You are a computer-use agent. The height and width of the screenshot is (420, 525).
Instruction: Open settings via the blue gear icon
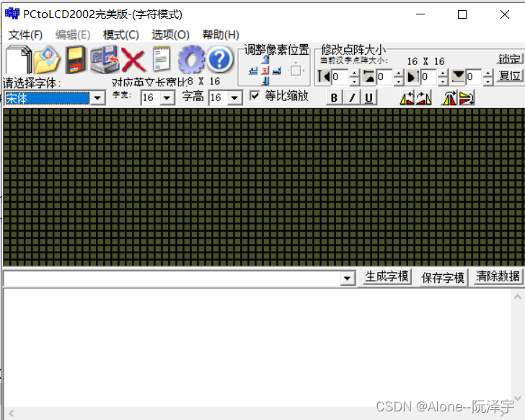(191, 60)
